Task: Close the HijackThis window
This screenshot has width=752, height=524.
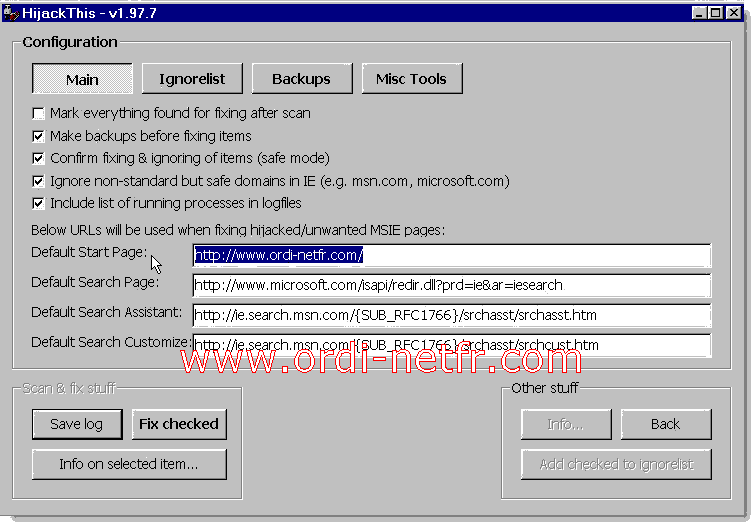Action: pyautogui.click(x=733, y=13)
